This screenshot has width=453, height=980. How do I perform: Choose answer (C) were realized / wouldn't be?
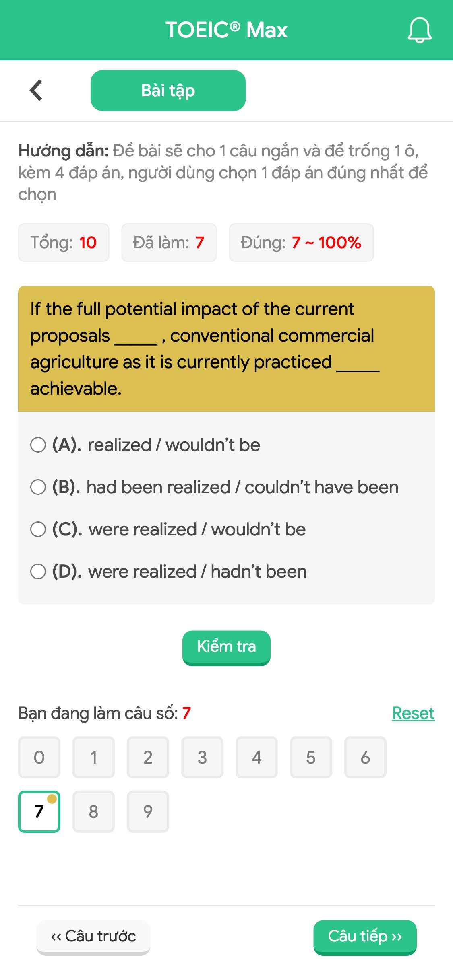[x=38, y=529]
